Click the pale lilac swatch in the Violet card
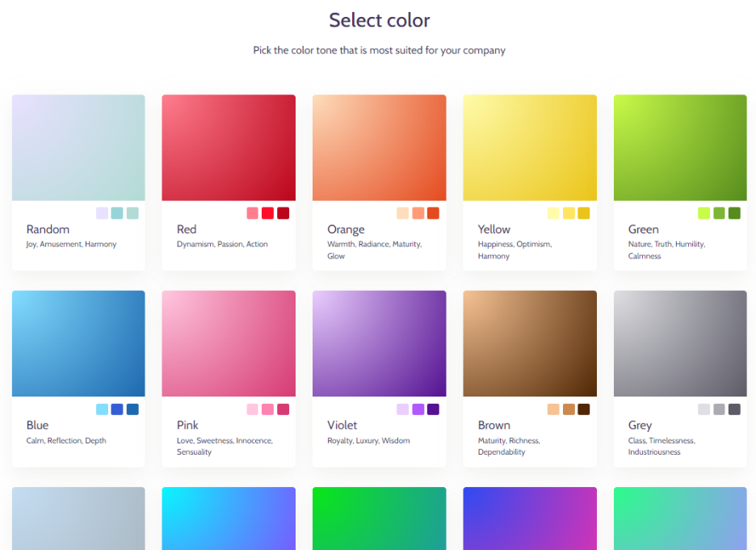This screenshot has width=756, height=550. (x=402, y=409)
